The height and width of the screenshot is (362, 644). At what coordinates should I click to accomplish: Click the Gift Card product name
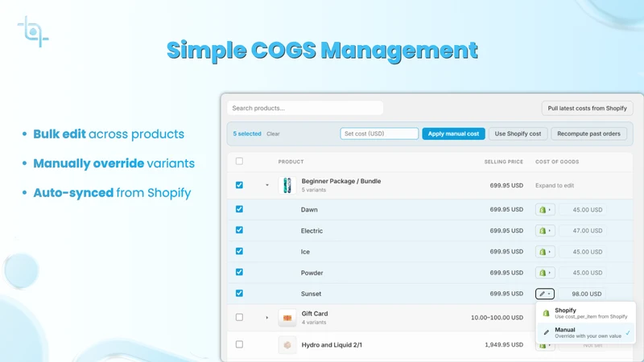pos(315,314)
